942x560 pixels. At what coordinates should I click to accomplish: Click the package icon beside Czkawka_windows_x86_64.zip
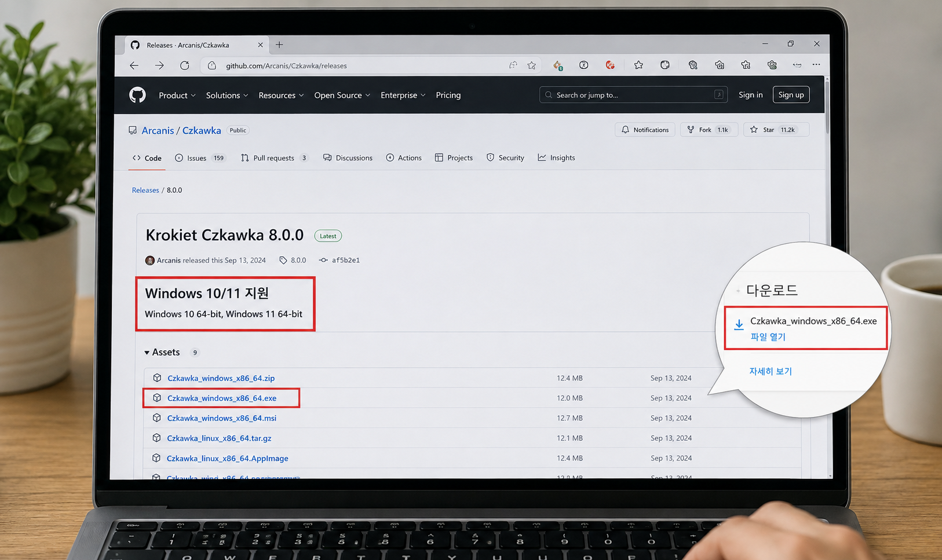pos(157,378)
